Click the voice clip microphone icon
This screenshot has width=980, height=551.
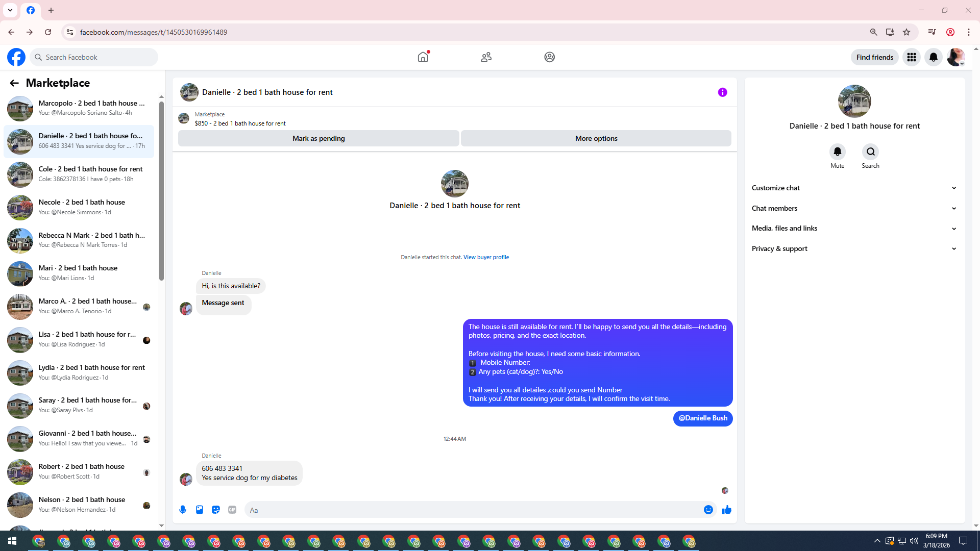183,510
